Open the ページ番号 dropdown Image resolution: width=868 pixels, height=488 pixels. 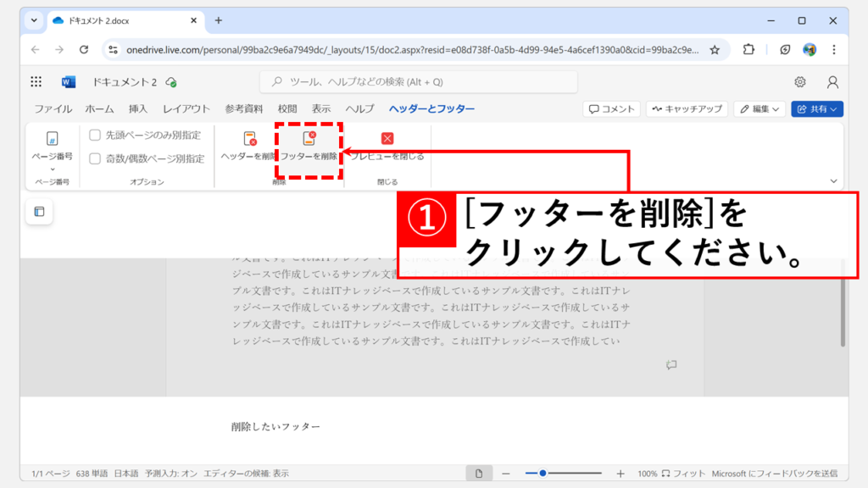(x=52, y=151)
